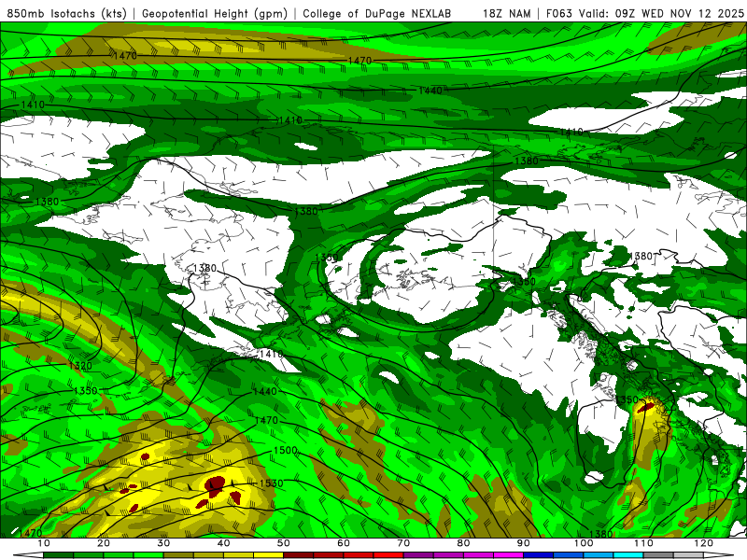Click the color scale label 20
This screenshot has width=747, height=560.
(x=104, y=543)
